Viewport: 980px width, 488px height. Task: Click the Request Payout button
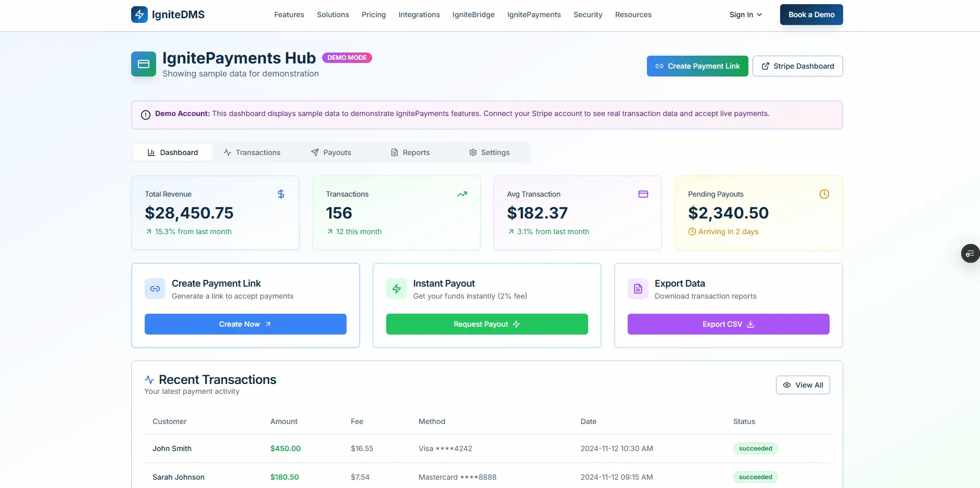point(487,324)
